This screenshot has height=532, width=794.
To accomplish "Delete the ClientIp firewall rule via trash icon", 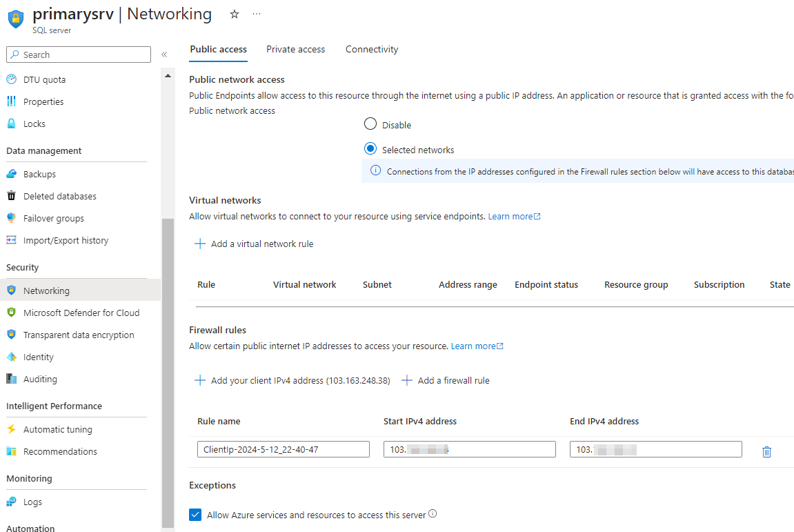I will 766,451.
